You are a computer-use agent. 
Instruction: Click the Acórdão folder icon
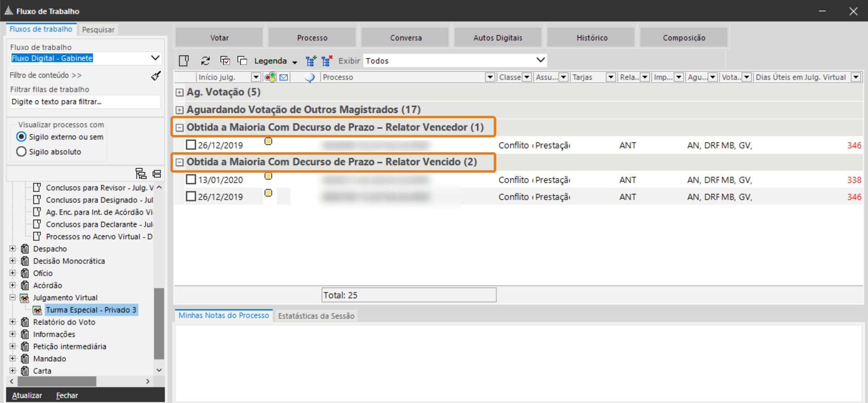[x=25, y=285]
